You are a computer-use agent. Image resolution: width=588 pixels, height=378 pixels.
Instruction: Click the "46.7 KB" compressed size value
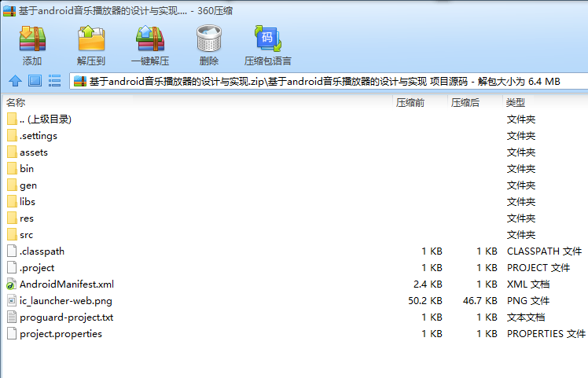(480, 301)
